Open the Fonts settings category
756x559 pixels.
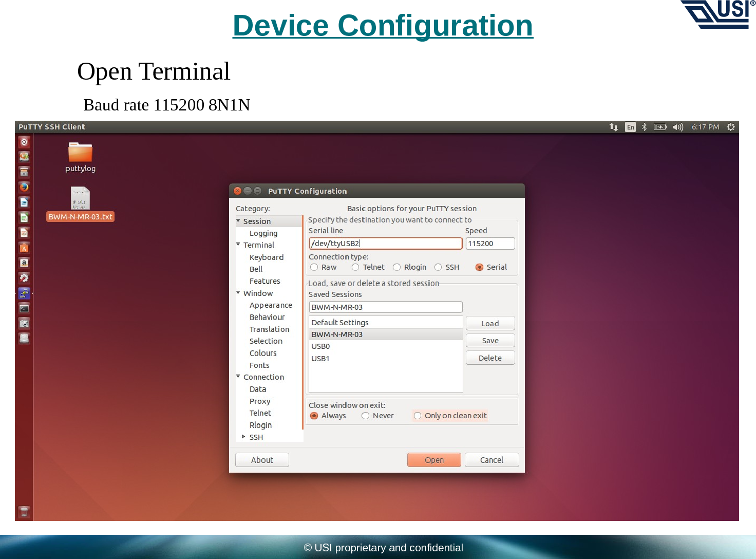pyautogui.click(x=259, y=365)
